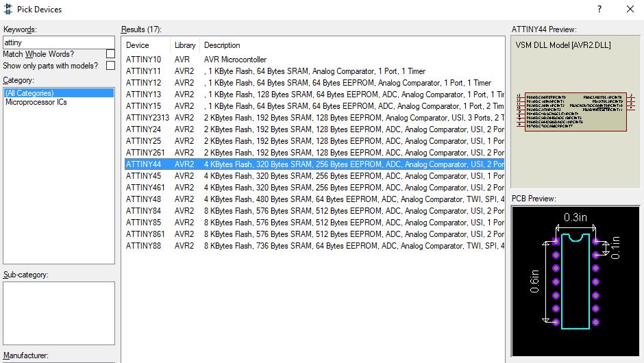The height and width of the screenshot is (363, 644).
Task: Click the VSM DLL Model [AVR2.DLL] text
Action: [x=563, y=45]
